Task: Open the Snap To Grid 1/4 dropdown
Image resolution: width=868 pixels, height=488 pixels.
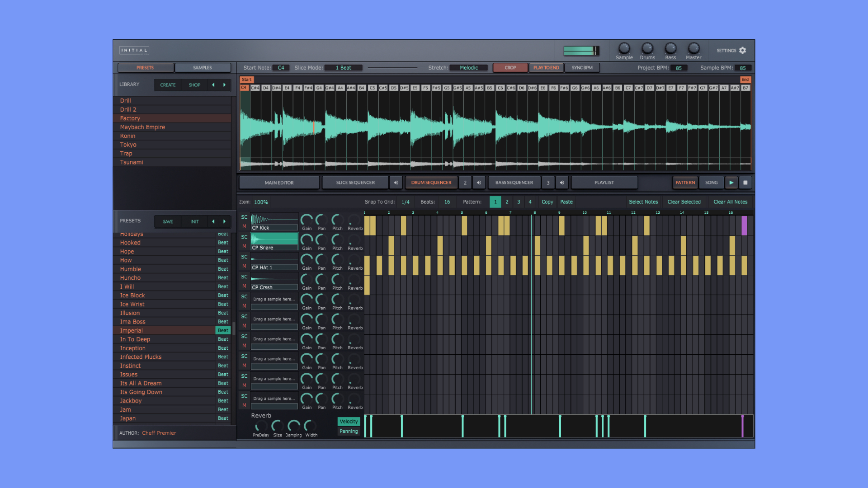Action: [406, 202]
